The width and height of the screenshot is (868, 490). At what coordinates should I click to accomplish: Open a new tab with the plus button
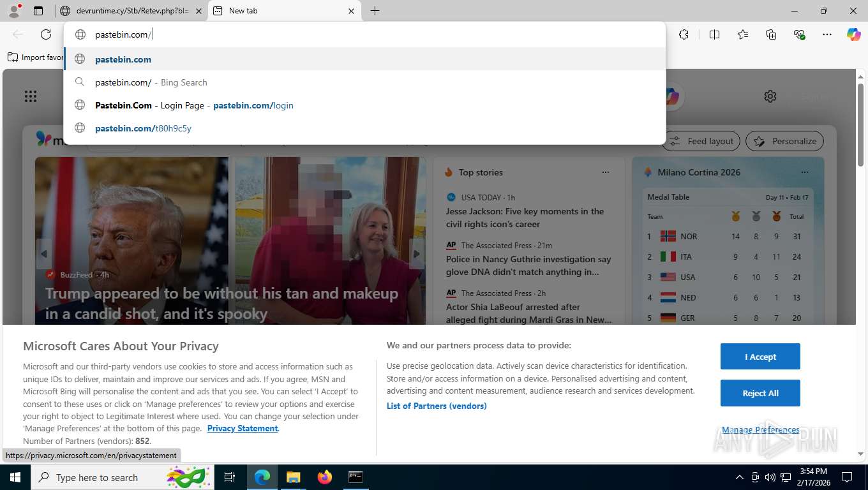click(x=375, y=11)
